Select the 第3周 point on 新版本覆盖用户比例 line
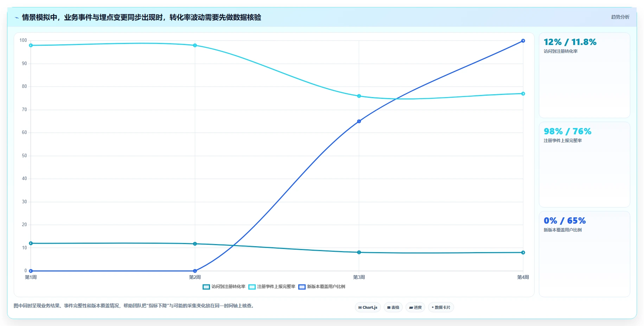 click(359, 121)
